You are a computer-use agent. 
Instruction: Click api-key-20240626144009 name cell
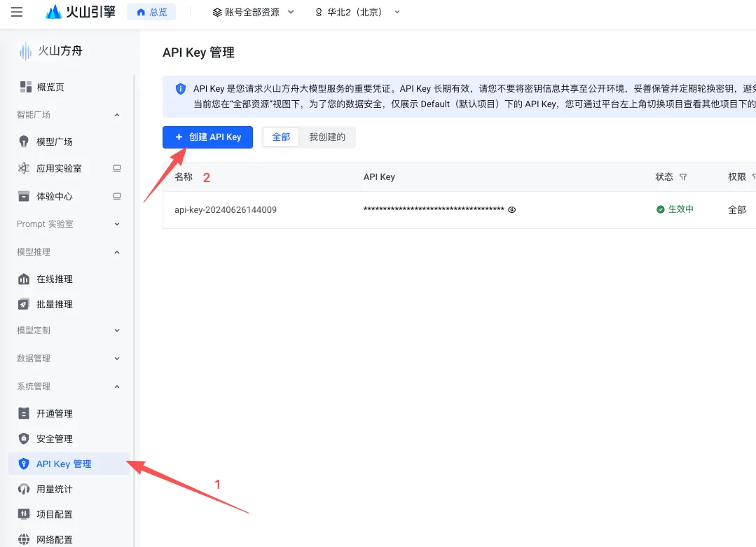point(226,210)
